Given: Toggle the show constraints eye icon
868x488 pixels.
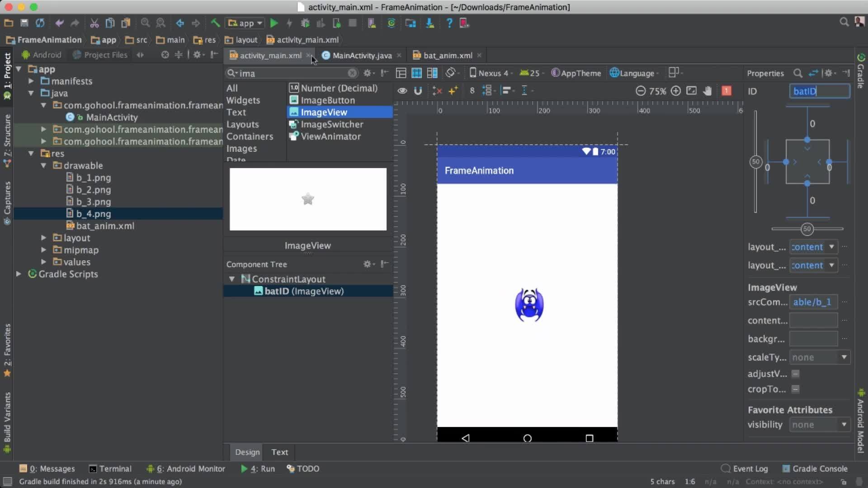Looking at the screenshot, I should (x=402, y=91).
